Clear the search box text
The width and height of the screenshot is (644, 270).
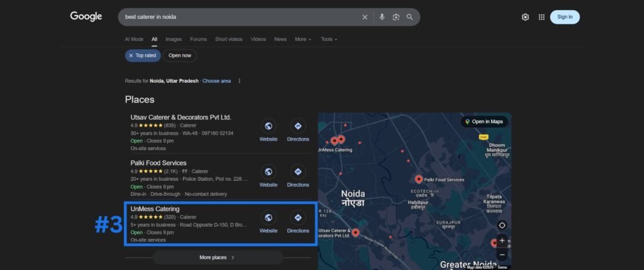(365, 17)
